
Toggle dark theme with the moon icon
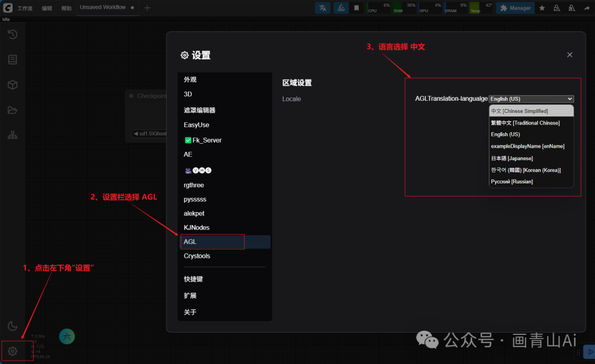(13, 326)
